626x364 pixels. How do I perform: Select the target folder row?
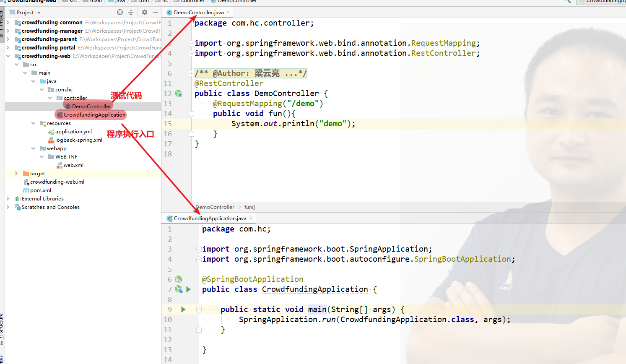pyautogui.click(x=83, y=174)
